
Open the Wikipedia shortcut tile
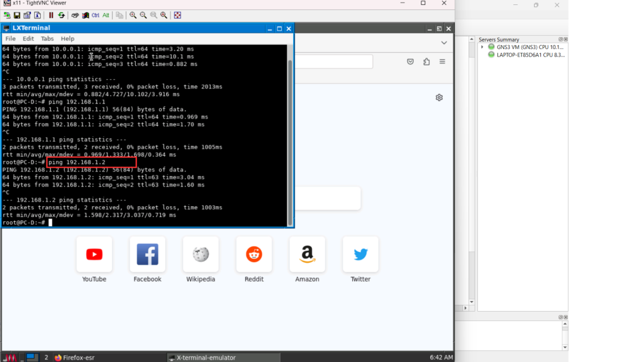click(x=201, y=255)
